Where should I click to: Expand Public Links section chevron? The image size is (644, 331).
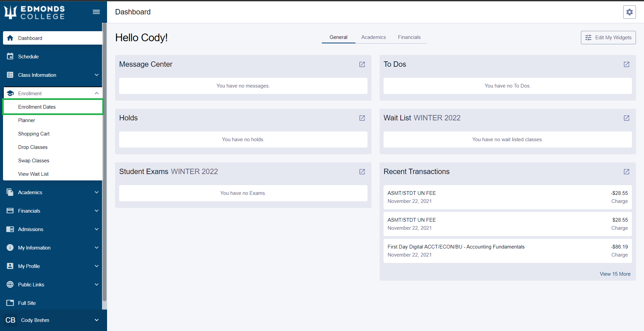pyautogui.click(x=97, y=284)
